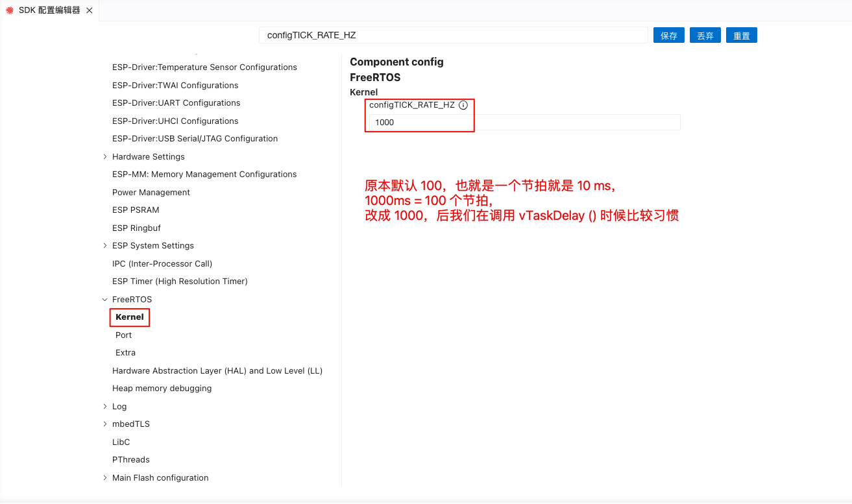Open the configTICK_RATE_HZ info icon

pos(463,105)
